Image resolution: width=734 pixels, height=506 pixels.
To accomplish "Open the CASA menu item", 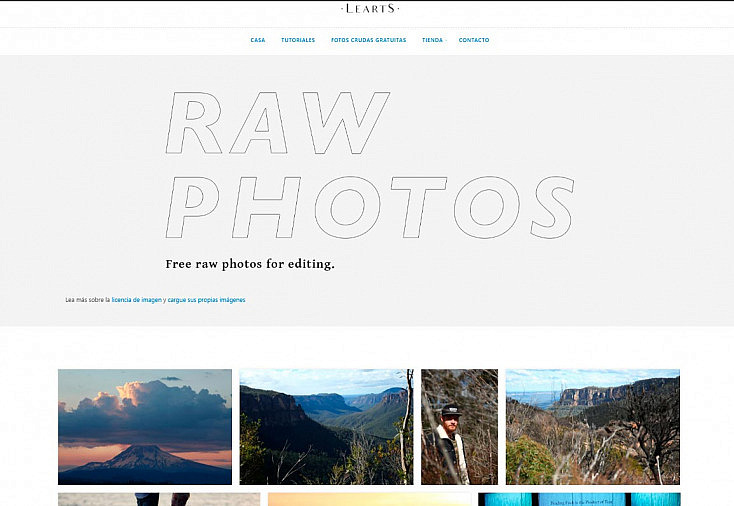I will pyautogui.click(x=258, y=40).
